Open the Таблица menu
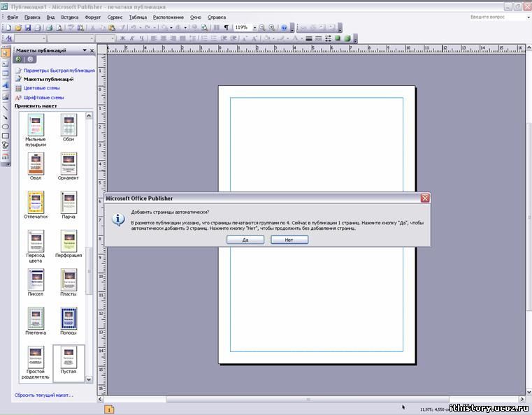The image size is (532, 415). coord(138,17)
